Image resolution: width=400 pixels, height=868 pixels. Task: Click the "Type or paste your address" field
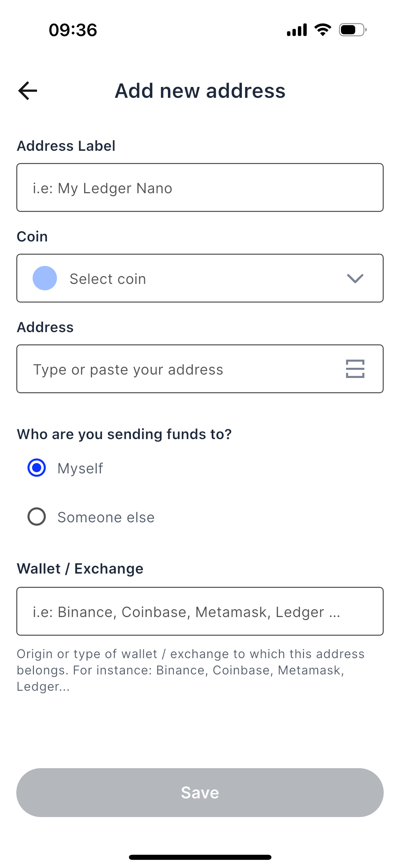point(176,369)
